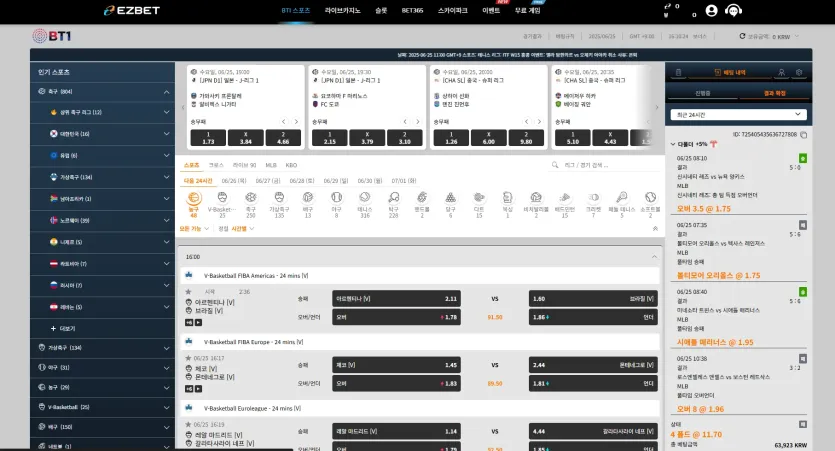Bet on Brazil [V] at 1.60
Screen dimensions: 835x451
(593, 299)
